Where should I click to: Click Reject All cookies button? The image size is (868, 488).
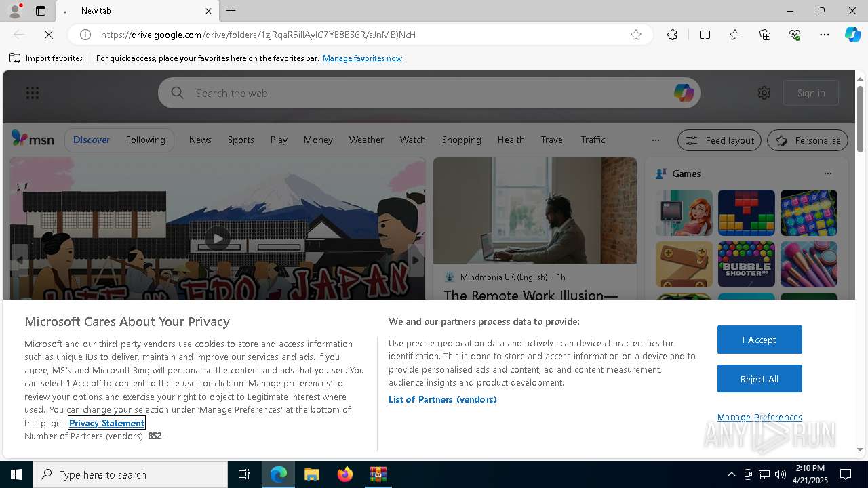759,379
